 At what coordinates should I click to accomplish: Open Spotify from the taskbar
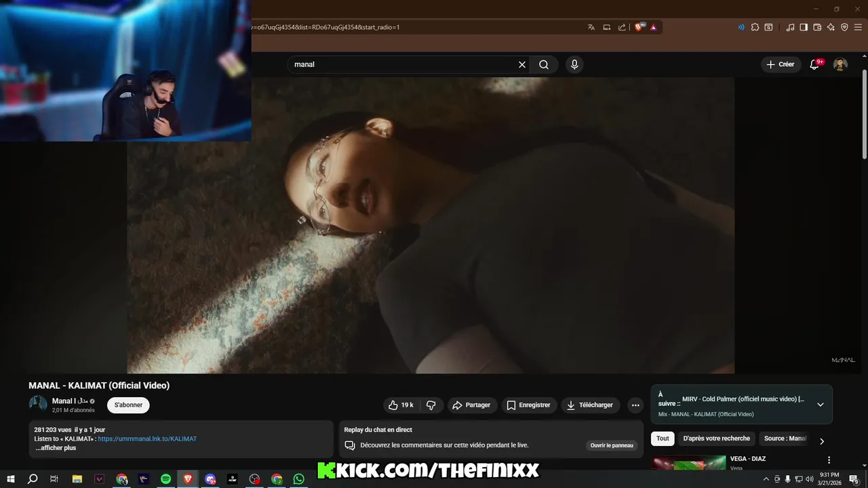click(166, 479)
